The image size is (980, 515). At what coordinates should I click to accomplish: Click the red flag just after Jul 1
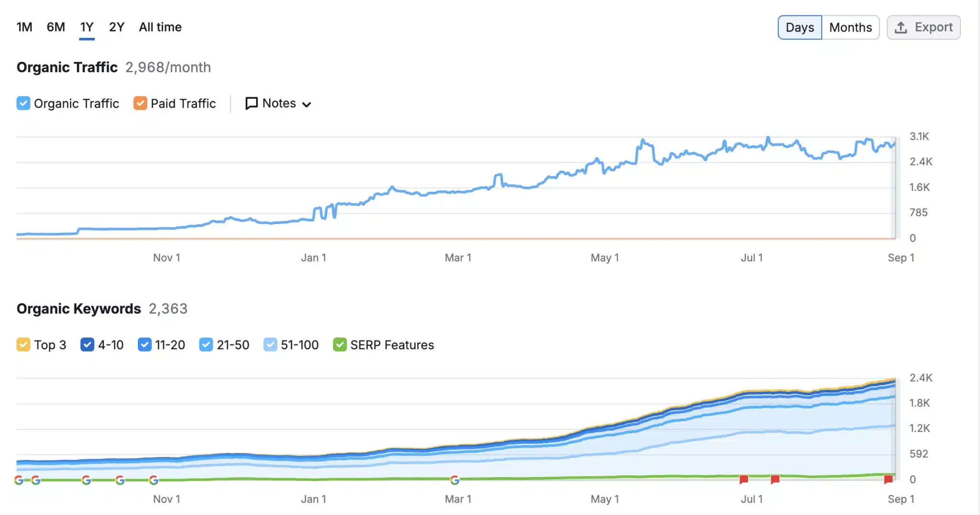(x=775, y=479)
